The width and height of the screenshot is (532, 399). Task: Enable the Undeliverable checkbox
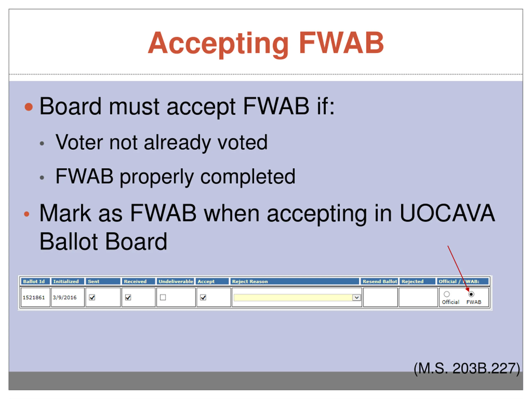pyautogui.click(x=163, y=298)
